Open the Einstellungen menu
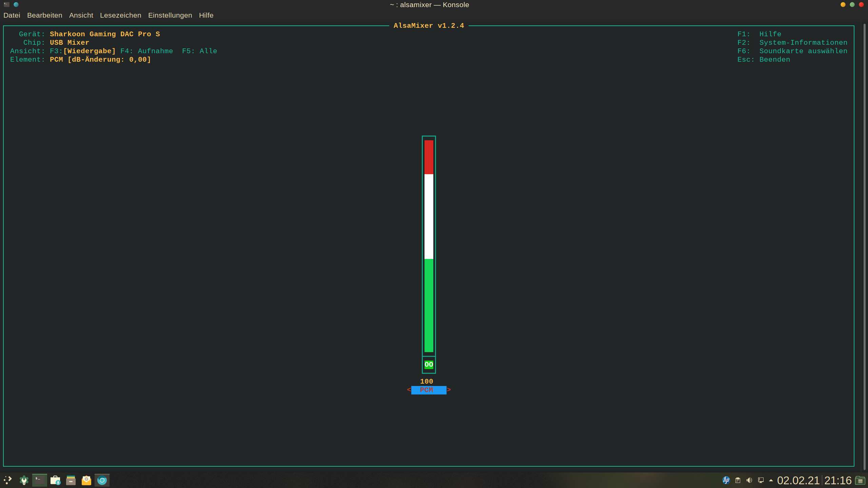The height and width of the screenshot is (488, 868). click(170, 15)
